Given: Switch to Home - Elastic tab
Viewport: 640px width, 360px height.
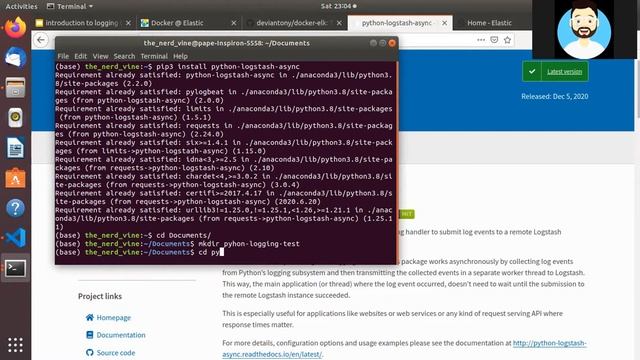Looking at the screenshot, I should click(489, 23).
